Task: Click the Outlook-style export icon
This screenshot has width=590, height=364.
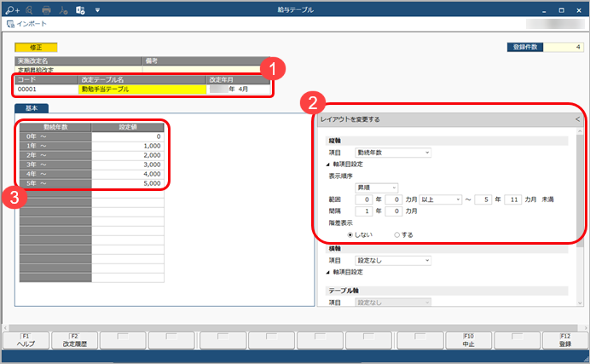Action: click(x=80, y=9)
